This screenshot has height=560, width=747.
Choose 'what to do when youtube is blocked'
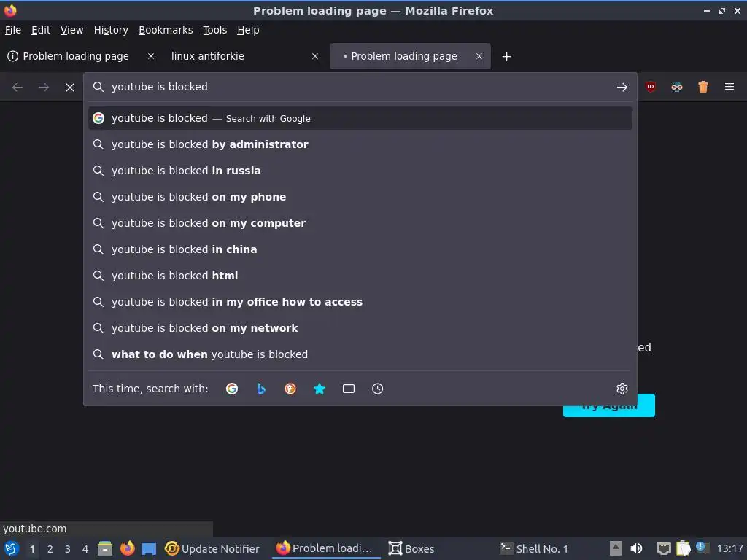[x=360, y=354]
